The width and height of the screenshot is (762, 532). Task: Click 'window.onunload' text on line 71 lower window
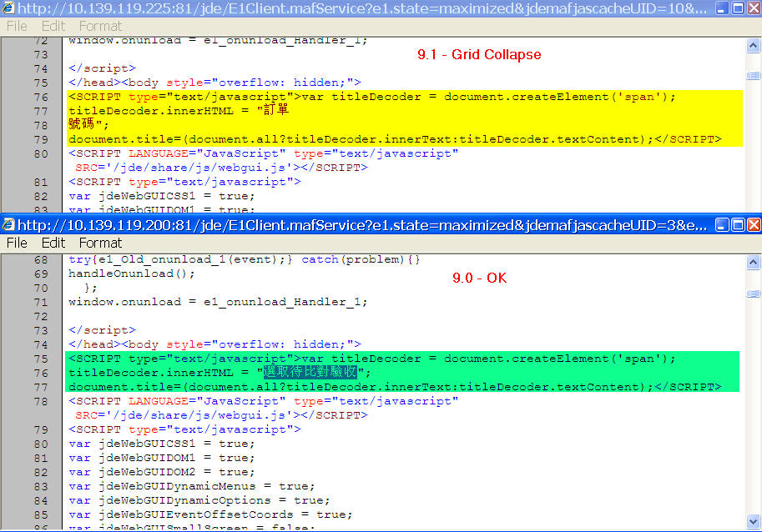pyautogui.click(x=124, y=302)
